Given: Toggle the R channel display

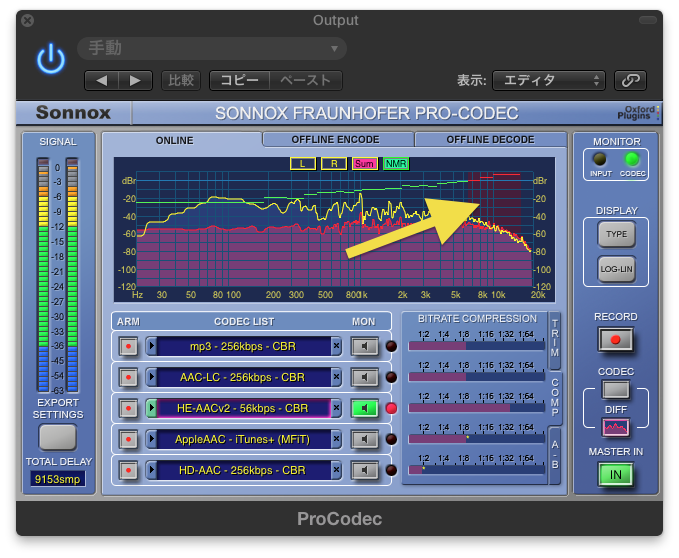Looking at the screenshot, I should (334, 164).
